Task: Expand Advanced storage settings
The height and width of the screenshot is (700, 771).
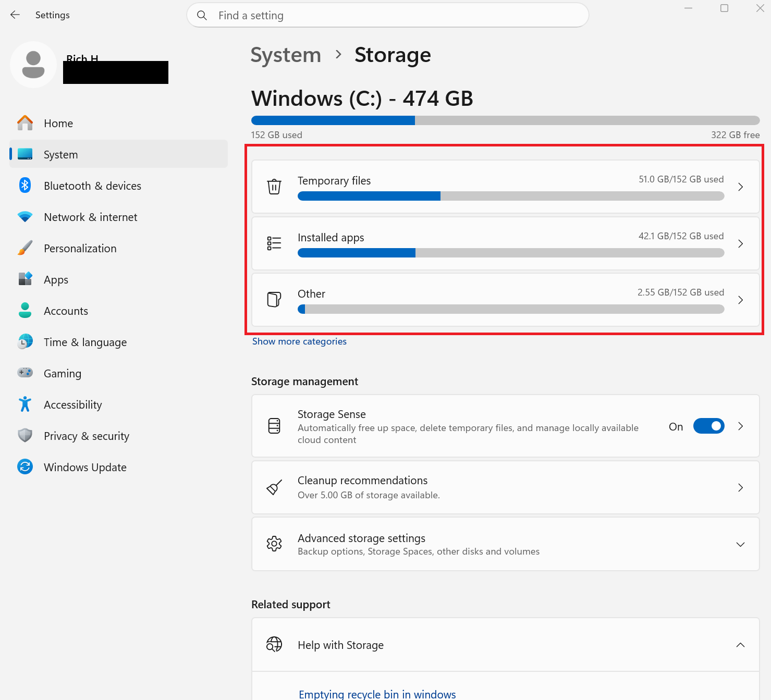Action: (740, 544)
